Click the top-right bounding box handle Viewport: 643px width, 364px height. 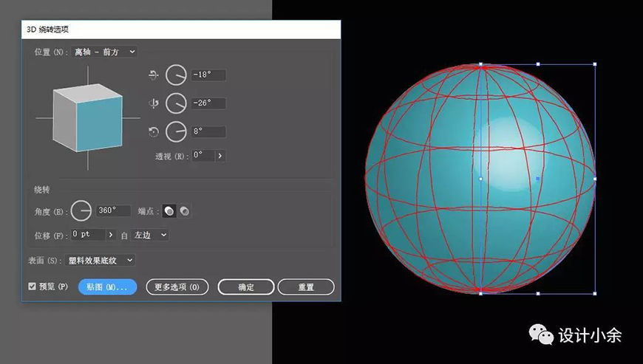[595, 64]
